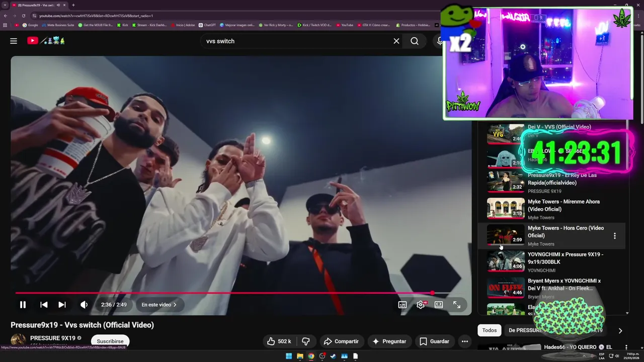Subscribe with the Suscribirse button
The width and height of the screenshot is (644, 362).
(110, 341)
